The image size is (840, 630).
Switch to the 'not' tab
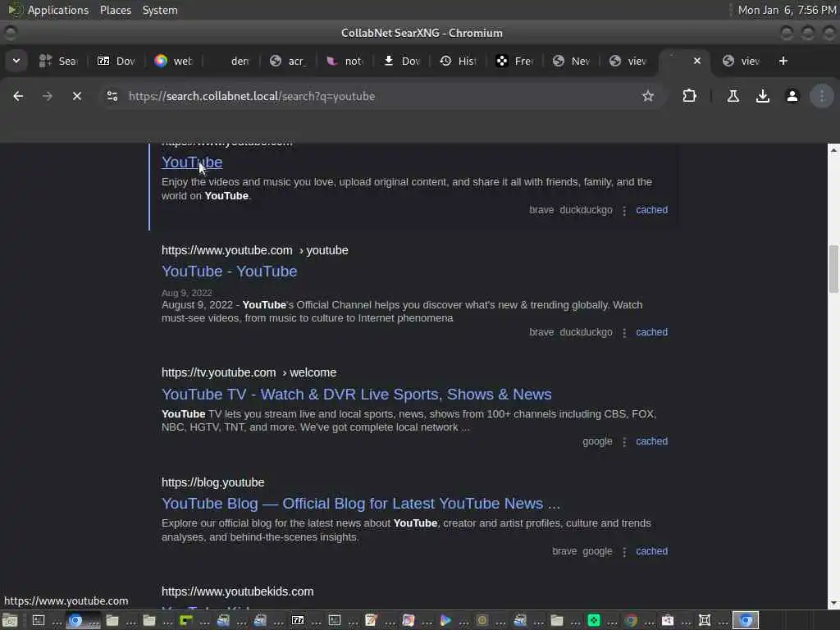click(x=345, y=61)
